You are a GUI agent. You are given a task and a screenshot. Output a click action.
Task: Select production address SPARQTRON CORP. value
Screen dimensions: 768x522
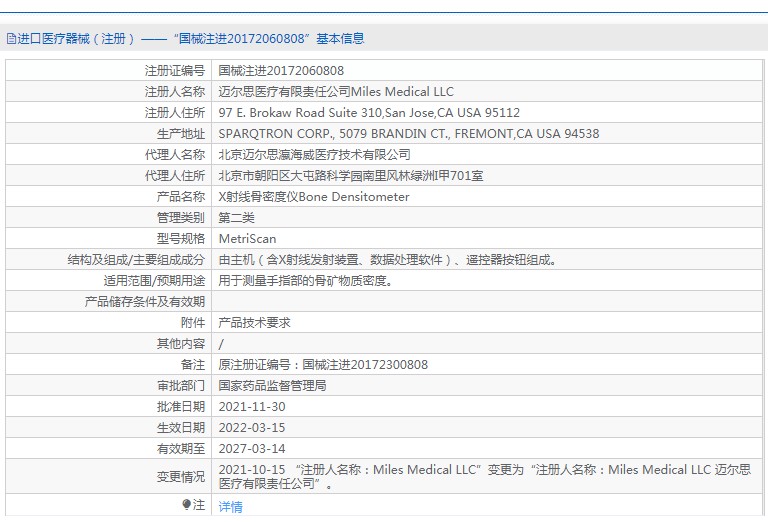click(408, 134)
